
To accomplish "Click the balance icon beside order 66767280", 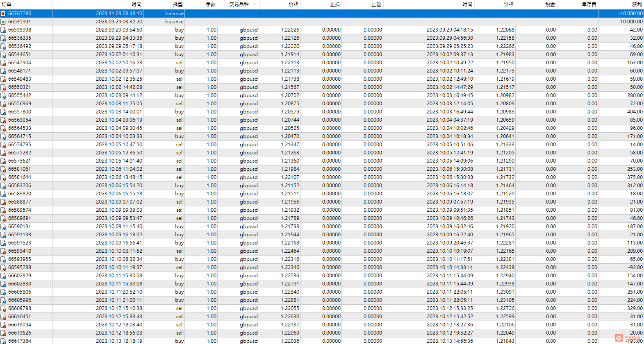I will coord(3,14).
